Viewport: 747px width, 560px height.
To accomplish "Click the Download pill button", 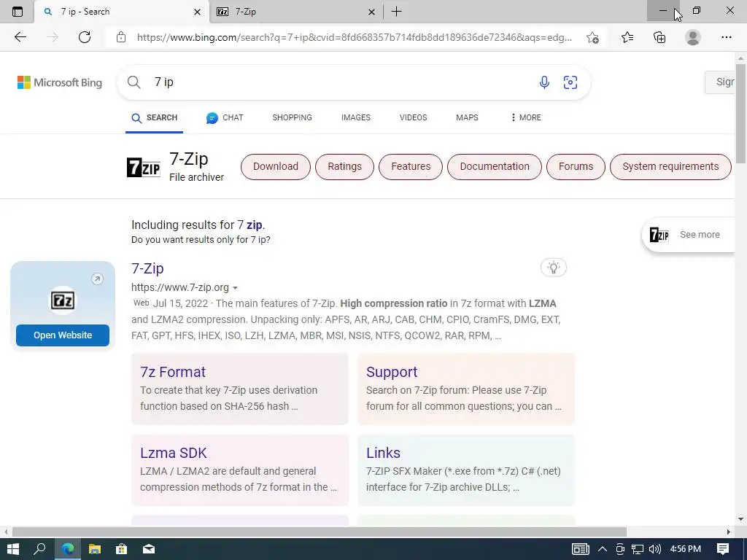I will click(x=275, y=167).
